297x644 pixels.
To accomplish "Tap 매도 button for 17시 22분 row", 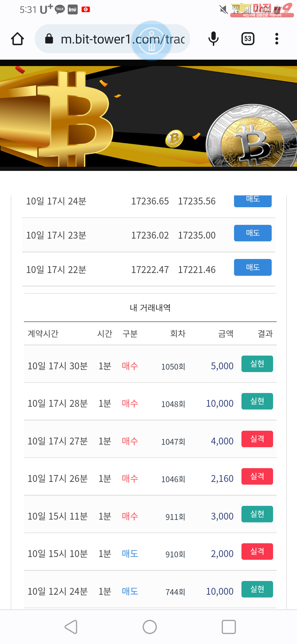I will (x=252, y=267).
